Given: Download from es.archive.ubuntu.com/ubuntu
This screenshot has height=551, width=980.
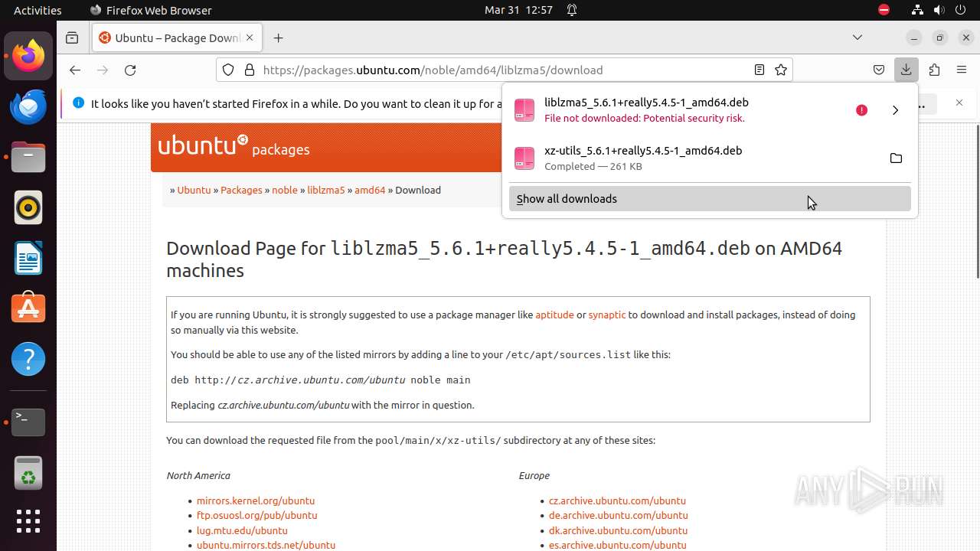Looking at the screenshot, I should [617, 545].
